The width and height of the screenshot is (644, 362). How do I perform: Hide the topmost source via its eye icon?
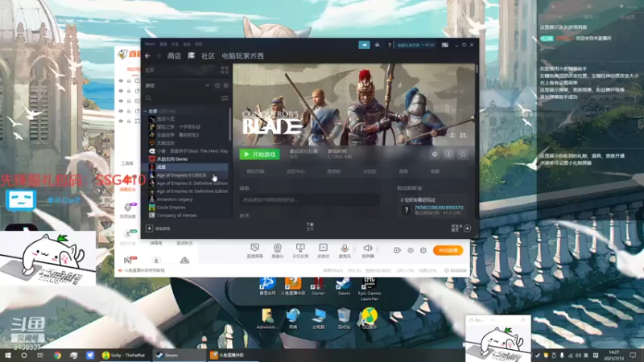(121, 81)
